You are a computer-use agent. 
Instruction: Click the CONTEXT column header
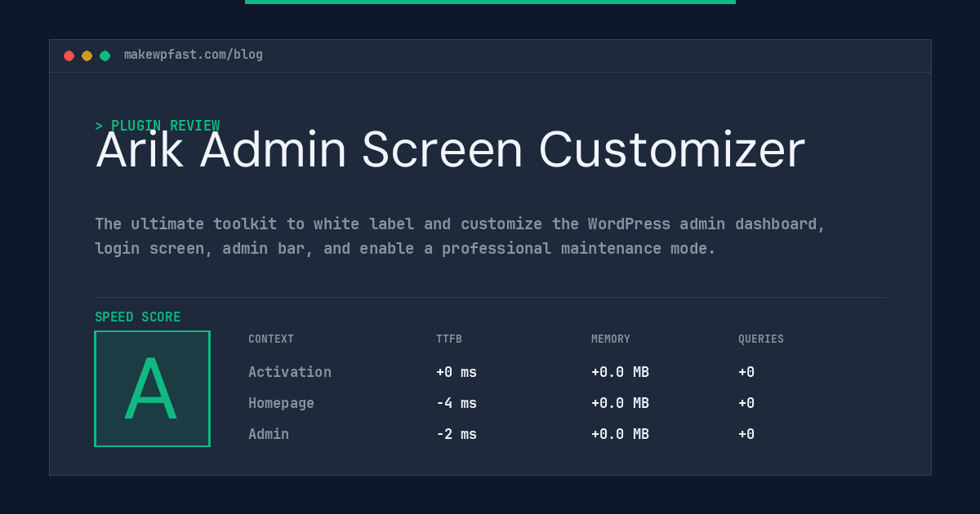click(271, 339)
